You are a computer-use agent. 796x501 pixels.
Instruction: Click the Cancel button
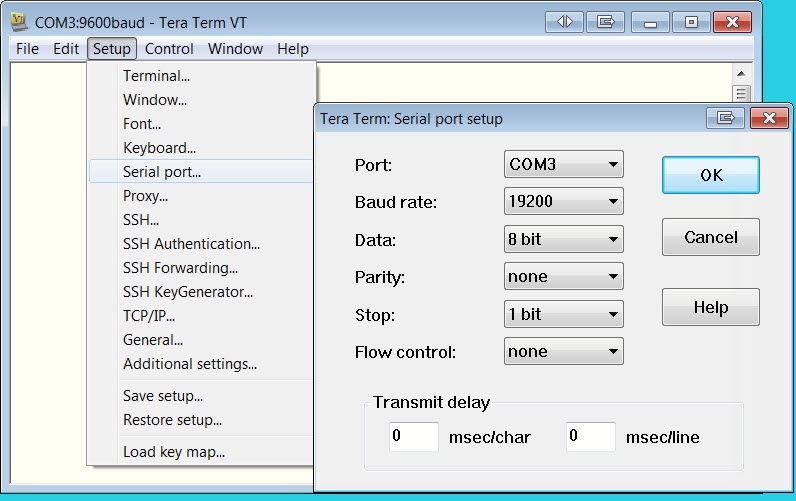pyautogui.click(x=710, y=238)
